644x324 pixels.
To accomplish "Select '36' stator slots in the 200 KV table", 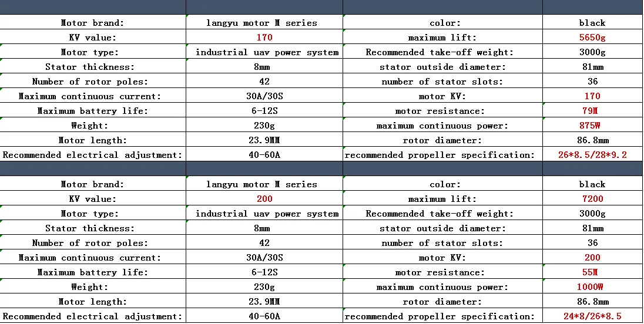I will pyautogui.click(x=592, y=243).
